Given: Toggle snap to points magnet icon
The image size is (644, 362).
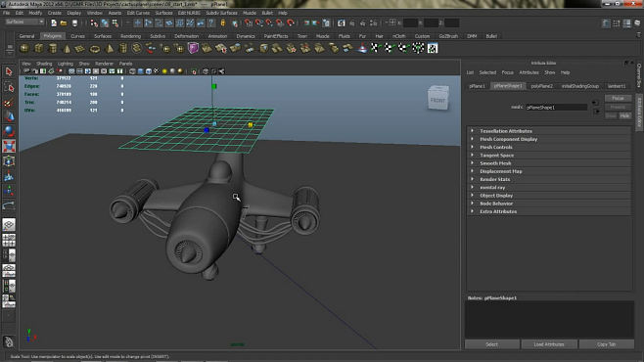Looking at the screenshot, I should (269, 23).
